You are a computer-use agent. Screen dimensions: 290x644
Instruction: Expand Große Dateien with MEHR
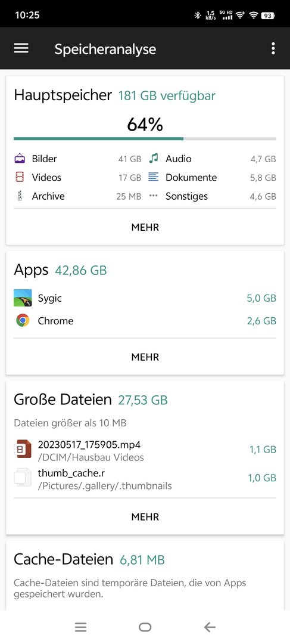tap(145, 516)
